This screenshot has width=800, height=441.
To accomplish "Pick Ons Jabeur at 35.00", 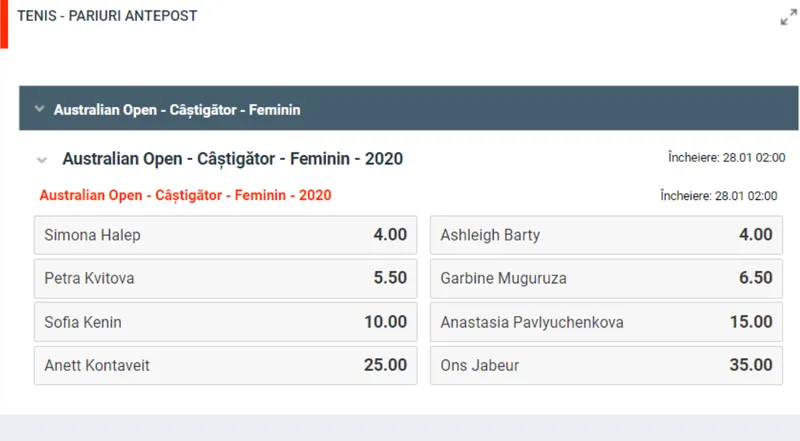I will 606,365.
